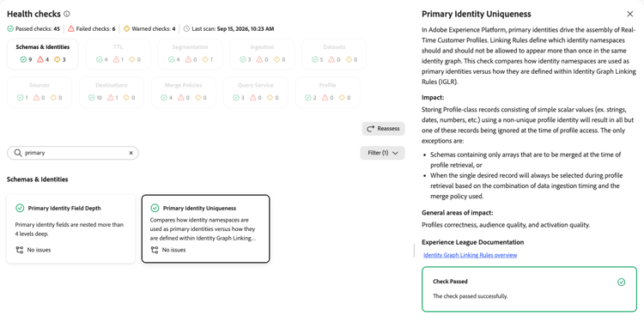Open Identity Graph Linking Rules overview link
The width and height of the screenshot is (644, 322).
(471, 255)
